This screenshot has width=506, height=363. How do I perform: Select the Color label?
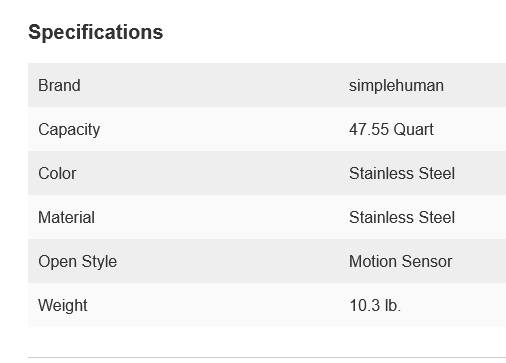[x=57, y=173]
